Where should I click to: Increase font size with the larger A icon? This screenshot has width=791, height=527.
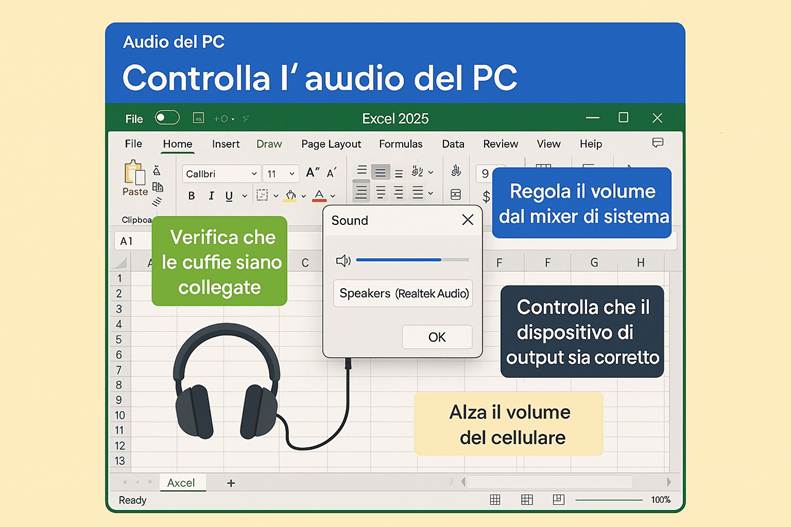[x=312, y=173]
